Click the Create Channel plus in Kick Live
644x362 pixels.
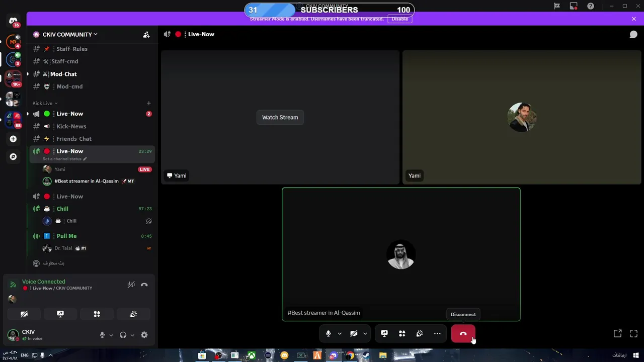[148, 103]
